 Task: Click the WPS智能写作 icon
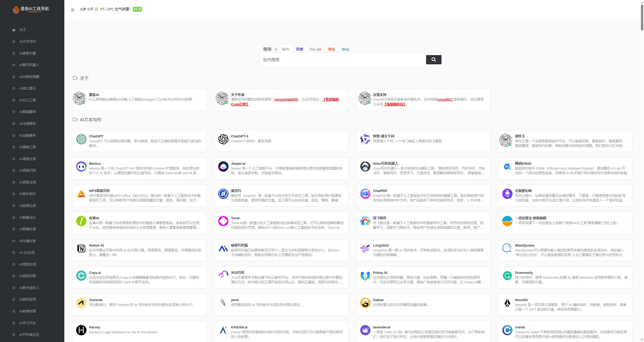pyautogui.click(x=81, y=196)
